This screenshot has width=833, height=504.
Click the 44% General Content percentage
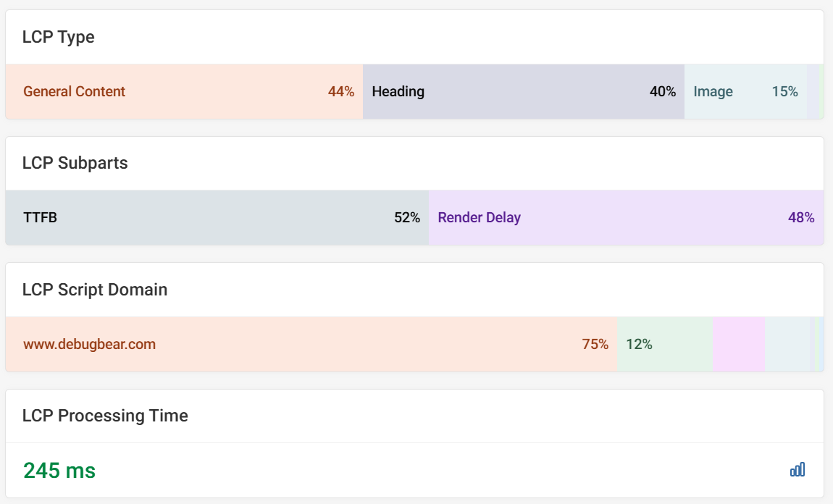(341, 92)
